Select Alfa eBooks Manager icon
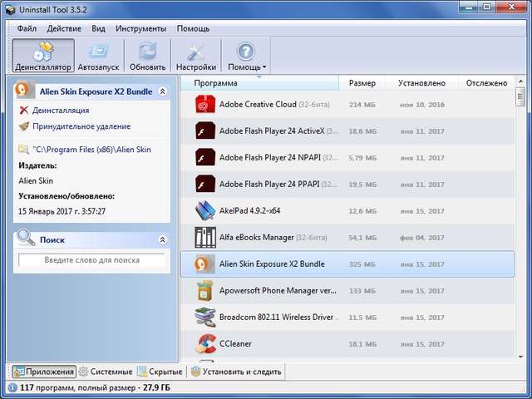The width and height of the screenshot is (532, 399). coord(204,238)
